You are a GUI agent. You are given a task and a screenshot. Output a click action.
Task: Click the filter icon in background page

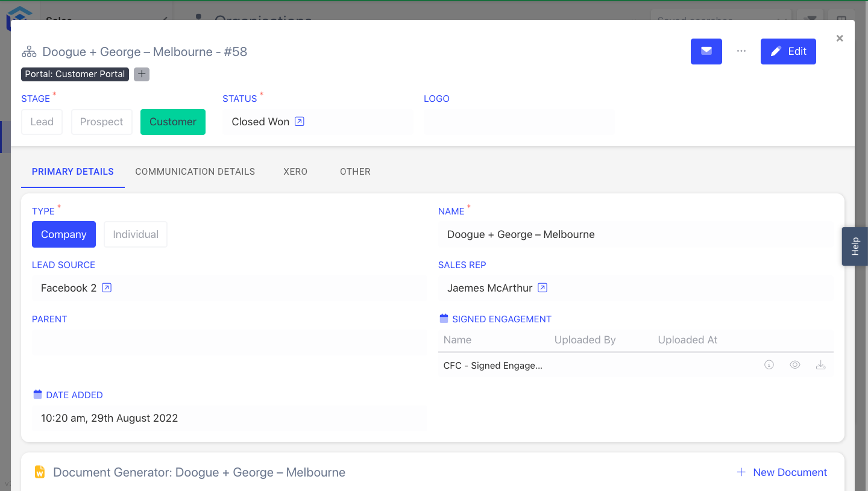(810, 15)
